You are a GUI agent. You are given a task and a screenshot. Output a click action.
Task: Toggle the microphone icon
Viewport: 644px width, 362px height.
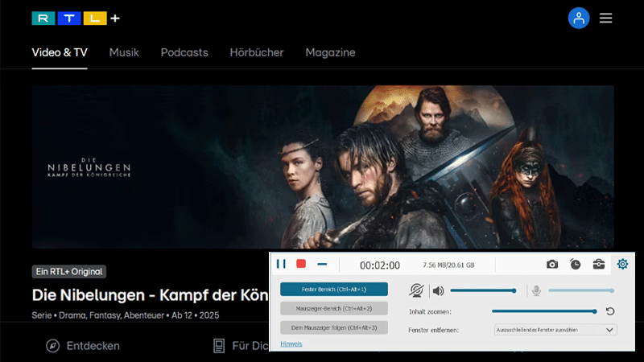(536, 290)
